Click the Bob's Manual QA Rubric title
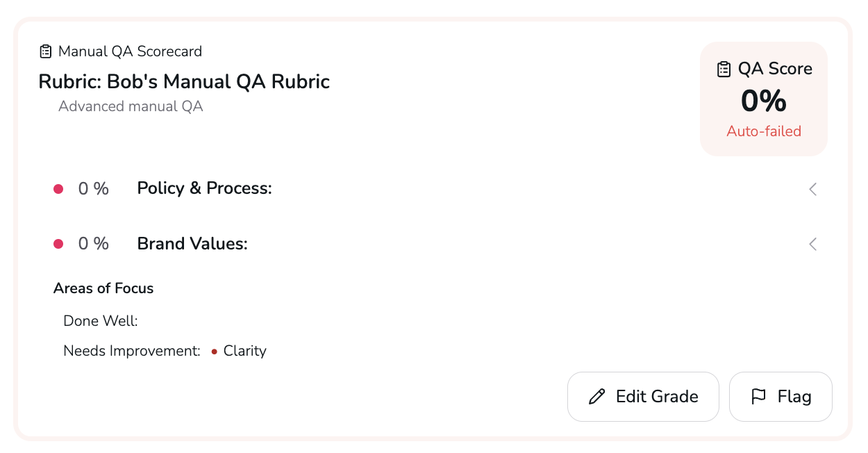The image size is (868, 453). (x=184, y=82)
